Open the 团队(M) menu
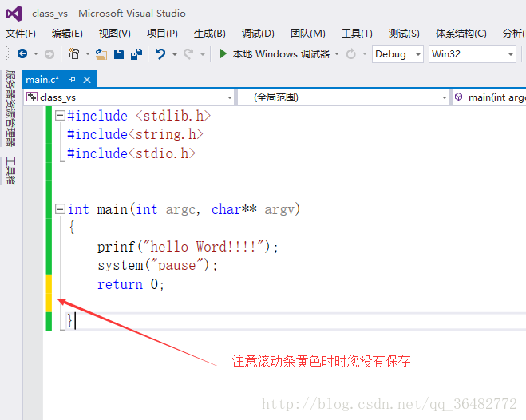Screen dimensions: 526x420 click(x=307, y=34)
